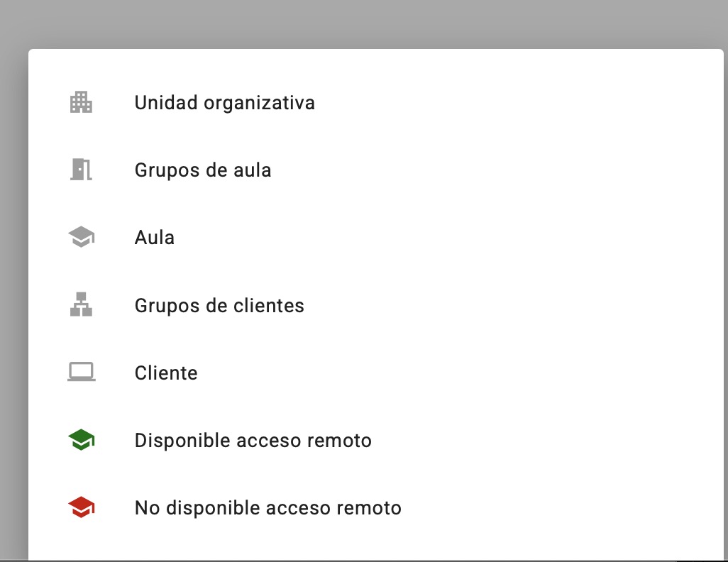Select the Aula legend entry text

155,238
